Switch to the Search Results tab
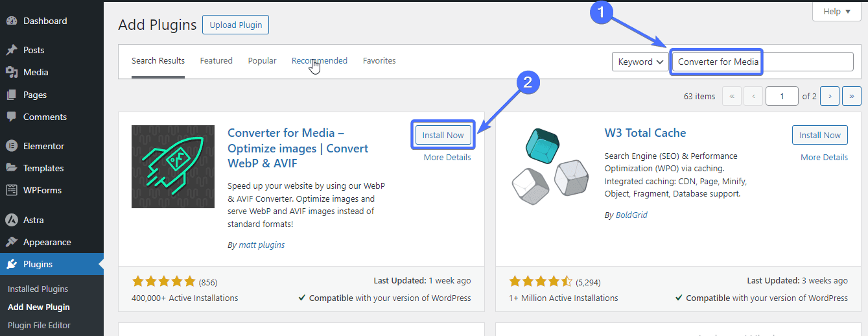 pos(158,61)
